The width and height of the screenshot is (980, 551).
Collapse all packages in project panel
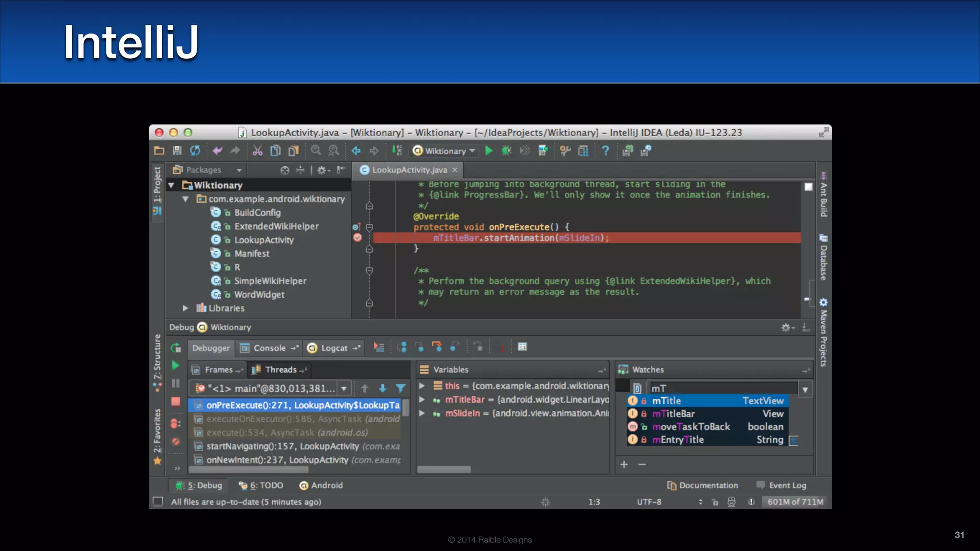pos(300,170)
